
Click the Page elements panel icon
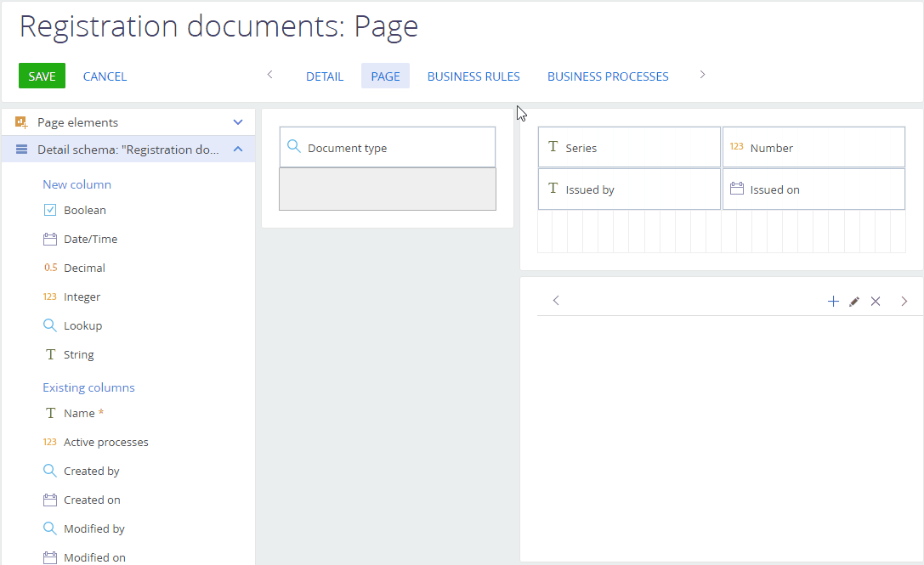tap(21, 122)
